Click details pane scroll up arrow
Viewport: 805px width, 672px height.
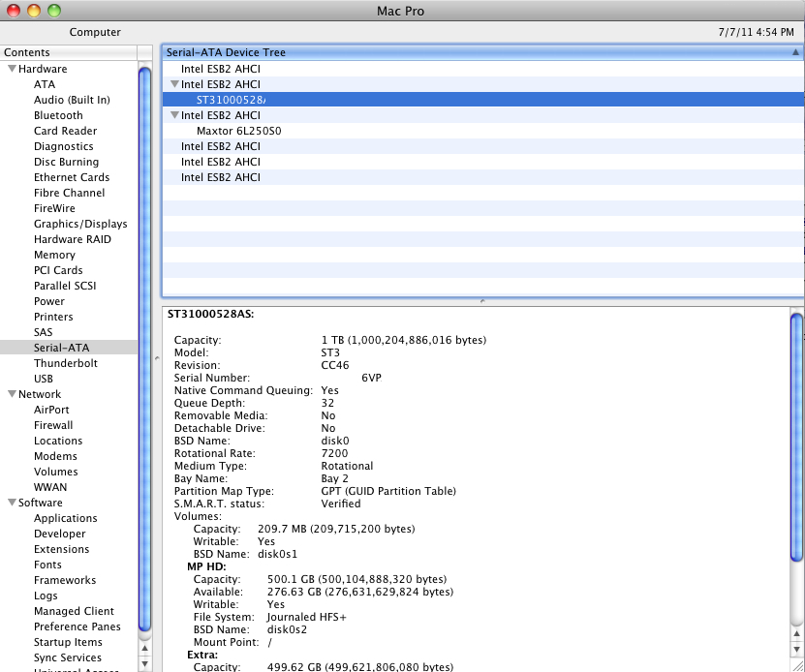pos(797,633)
